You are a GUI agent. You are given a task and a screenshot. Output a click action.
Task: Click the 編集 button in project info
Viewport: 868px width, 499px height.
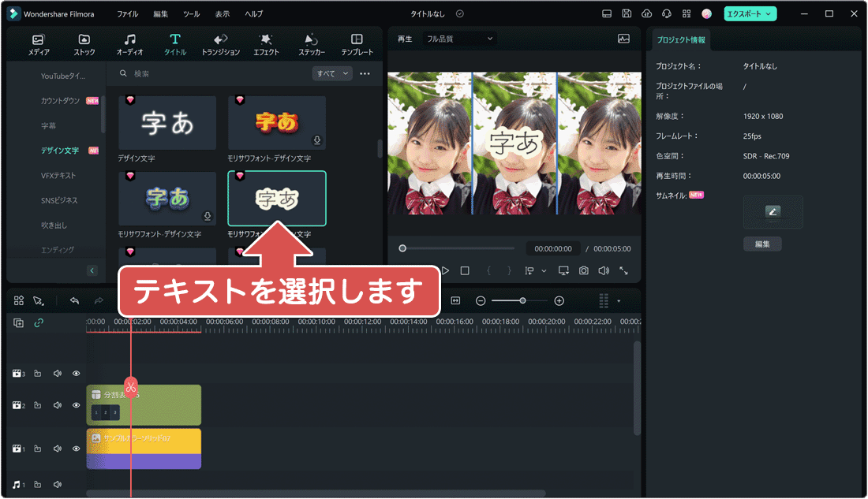pyautogui.click(x=762, y=244)
